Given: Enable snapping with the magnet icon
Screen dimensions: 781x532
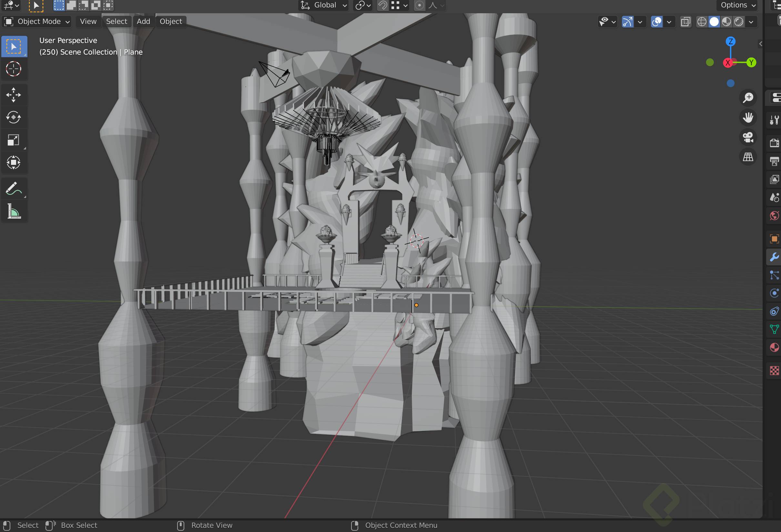Looking at the screenshot, I should coord(382,6).
